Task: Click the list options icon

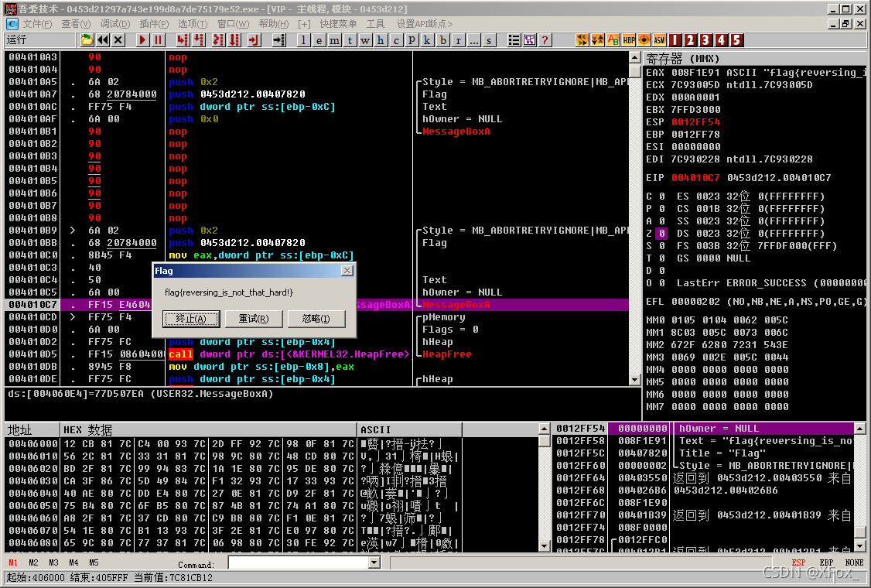Action: click(514, 40)
